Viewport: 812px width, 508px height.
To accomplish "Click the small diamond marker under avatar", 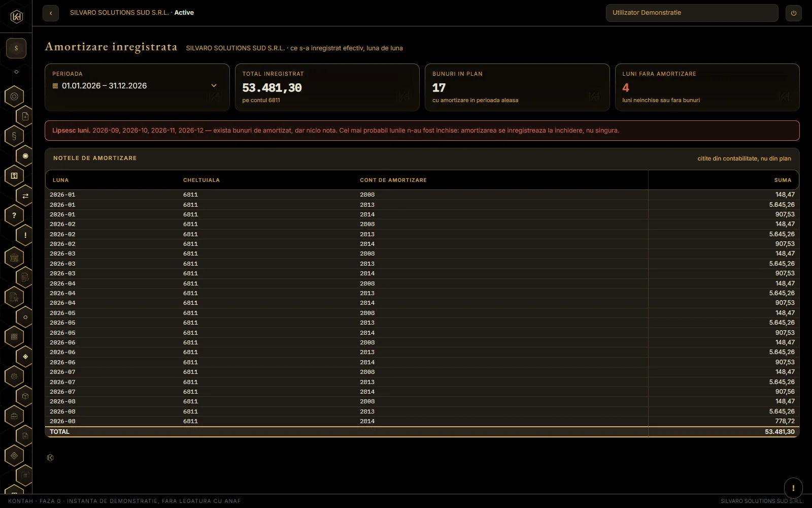I will (x=16, y=72).
